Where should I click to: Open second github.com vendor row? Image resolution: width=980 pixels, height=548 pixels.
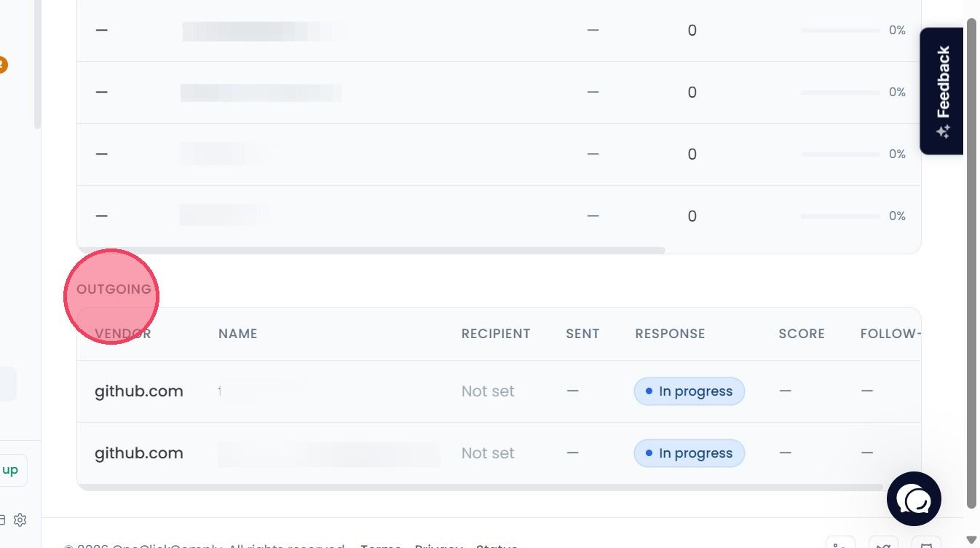[x=138, y=453]
